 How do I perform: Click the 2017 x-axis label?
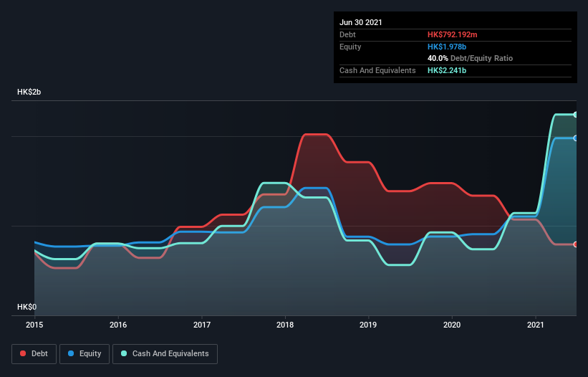202,325
